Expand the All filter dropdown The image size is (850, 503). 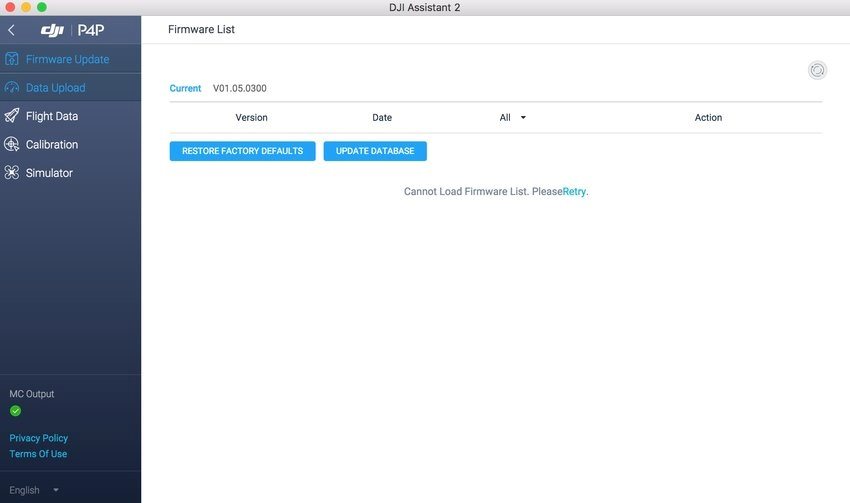[x=512, y=118]
